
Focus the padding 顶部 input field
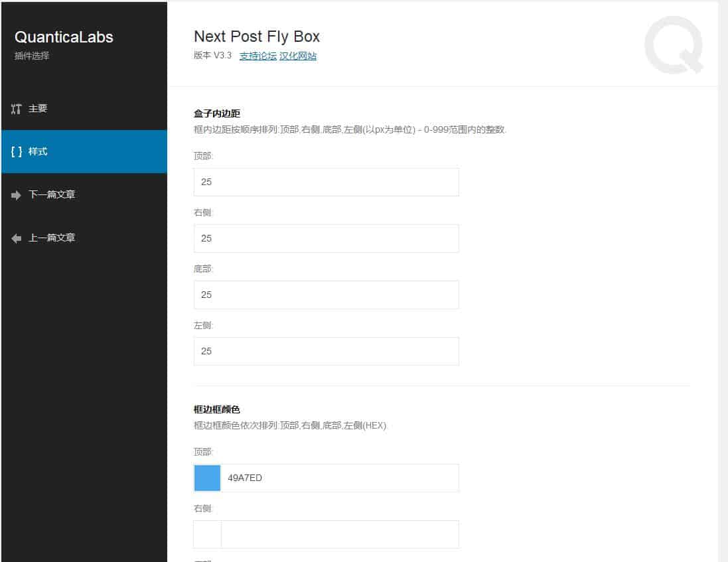(x=327, y=182)
